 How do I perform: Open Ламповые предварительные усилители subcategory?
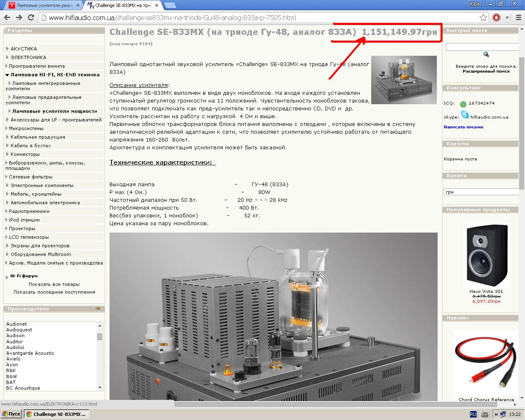[x=43, y=100]
